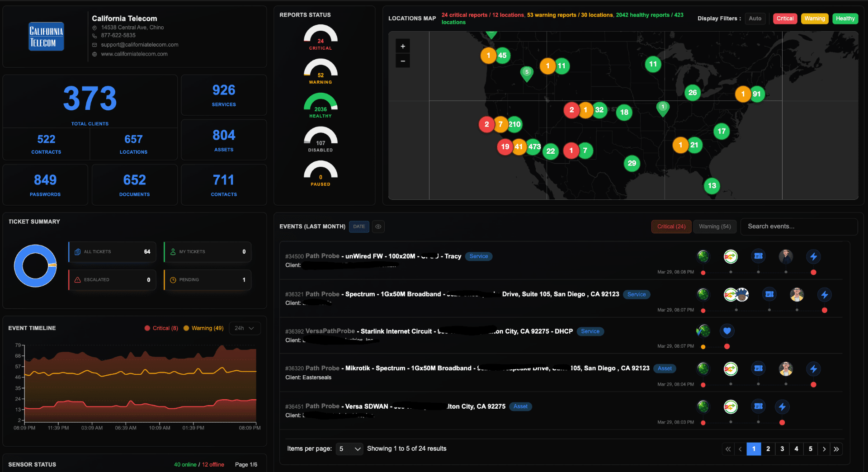Switch to the Warning (54) events tab

[715, 226]
